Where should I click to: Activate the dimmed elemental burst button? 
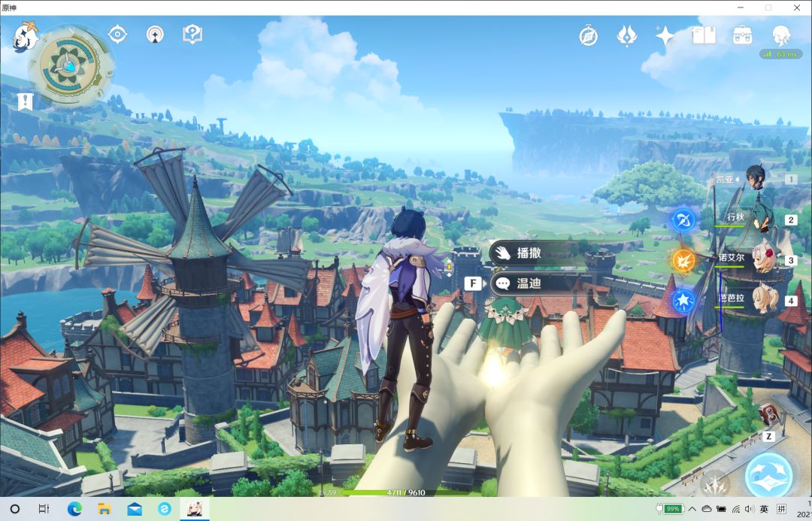[717, 483]
